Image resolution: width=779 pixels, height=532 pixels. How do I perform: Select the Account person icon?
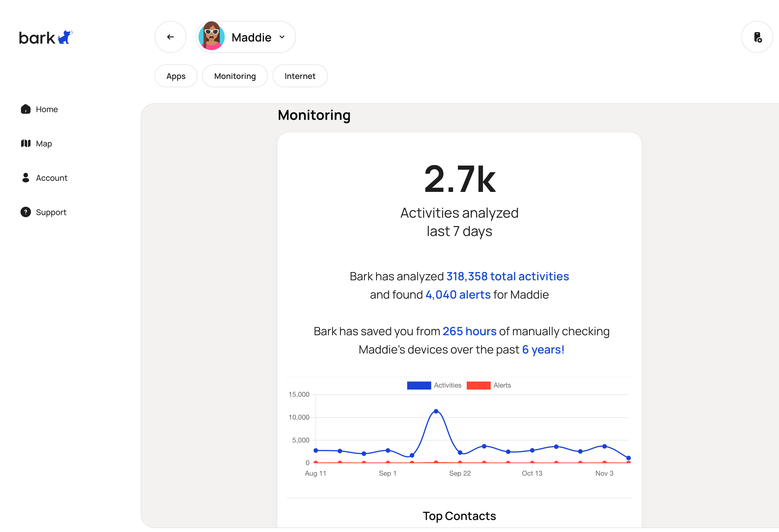[26, 178]
